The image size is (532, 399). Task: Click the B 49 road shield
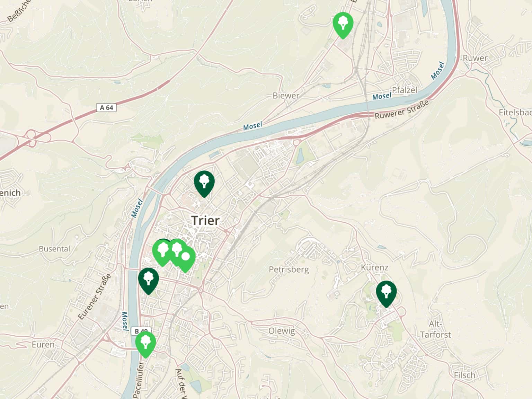[x=141, y=331]
